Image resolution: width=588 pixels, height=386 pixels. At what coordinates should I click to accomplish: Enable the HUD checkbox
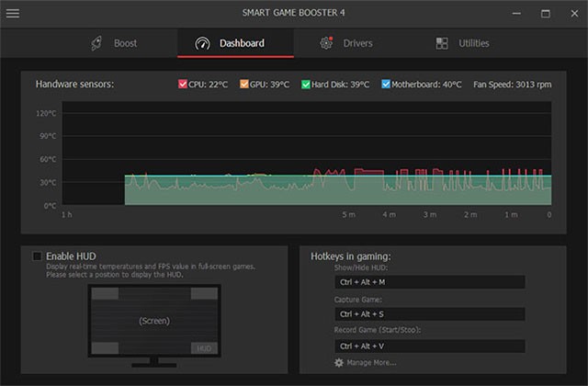click(37, 255)
